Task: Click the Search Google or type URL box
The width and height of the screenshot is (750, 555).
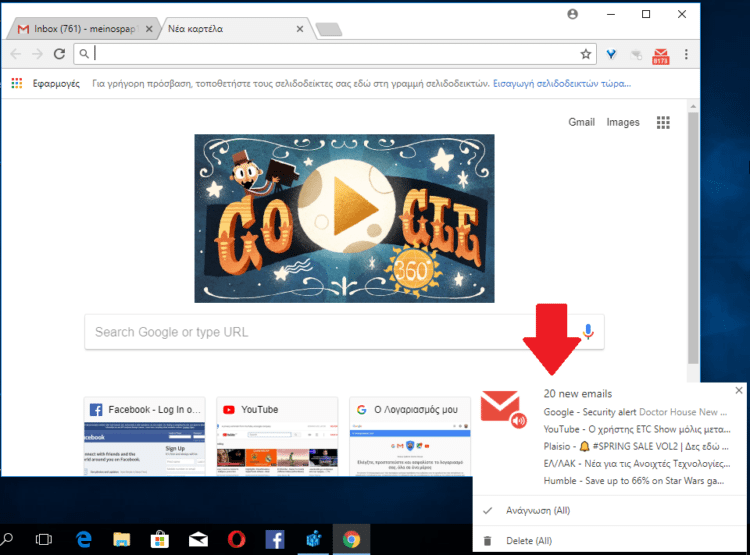Action: tap(344, 332)
